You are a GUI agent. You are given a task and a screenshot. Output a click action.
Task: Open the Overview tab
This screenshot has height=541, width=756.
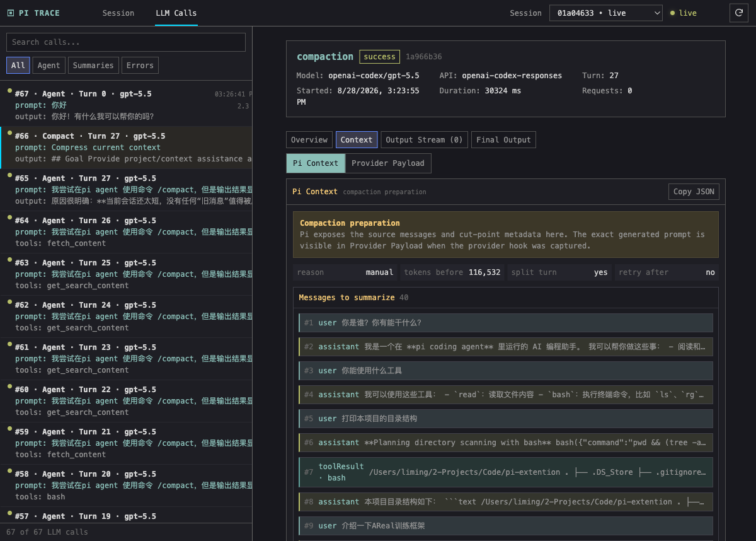(x=309, y=140)
